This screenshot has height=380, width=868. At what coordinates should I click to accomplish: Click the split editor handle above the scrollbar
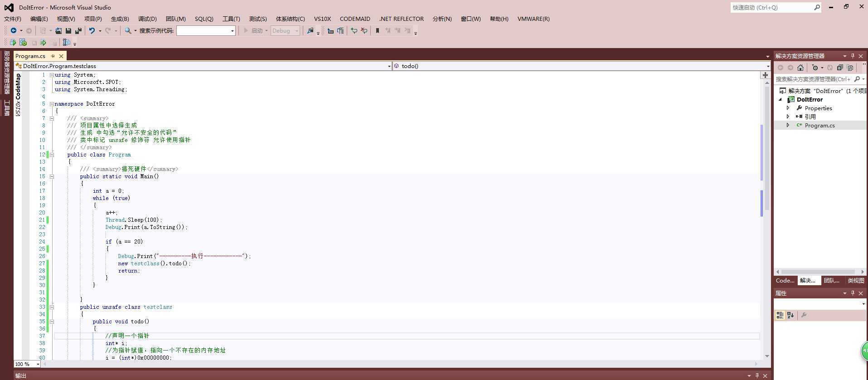tap(765, 75)
